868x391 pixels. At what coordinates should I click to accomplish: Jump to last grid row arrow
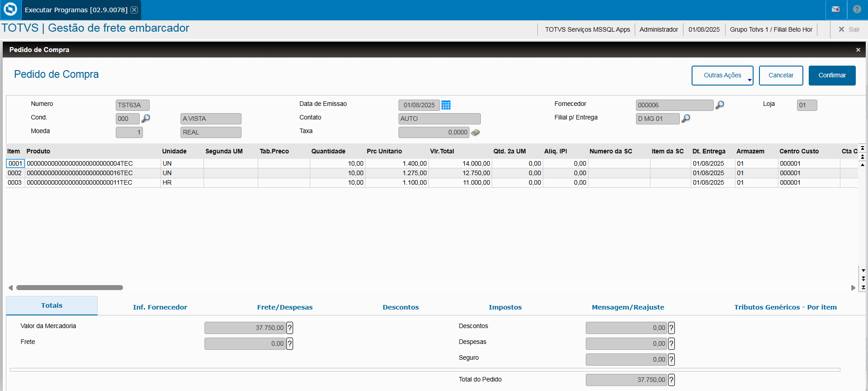click(863, 287)
